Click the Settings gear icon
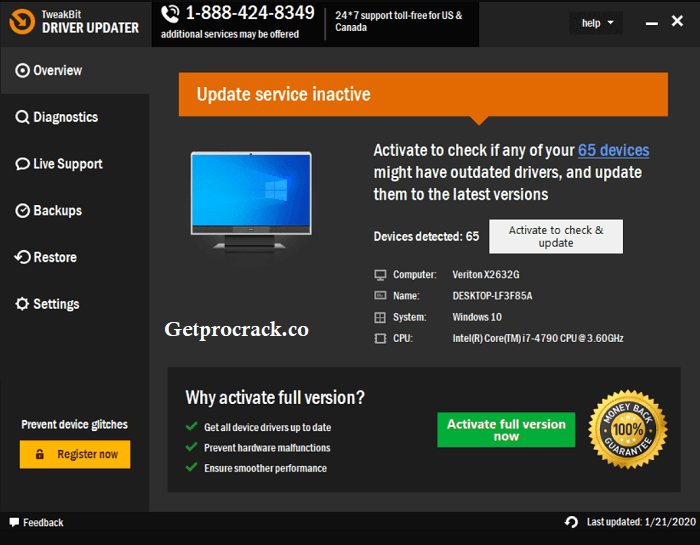Viewport: 700px width, 545px height. (x=22, y=304)
